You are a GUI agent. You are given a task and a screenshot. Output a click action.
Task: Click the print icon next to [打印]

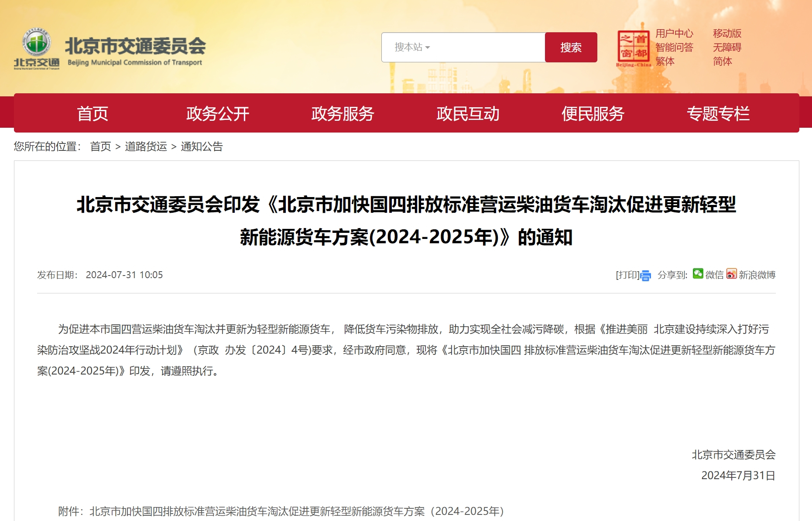click(645, 275)
